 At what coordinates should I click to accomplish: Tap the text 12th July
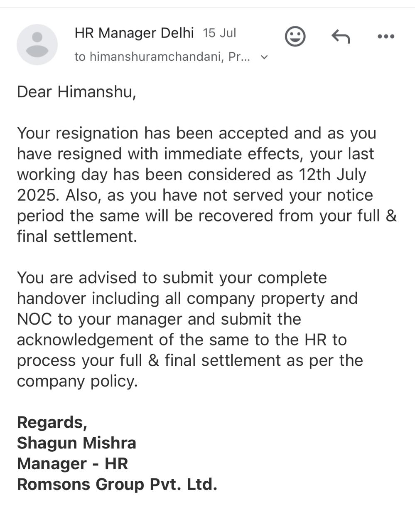[x=332, y=175]
